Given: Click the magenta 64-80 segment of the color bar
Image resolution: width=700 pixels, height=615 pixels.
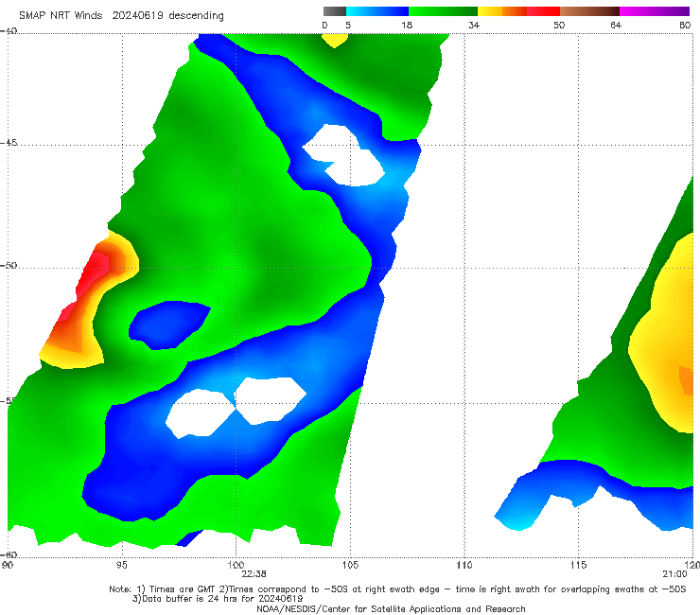Looking at the screenshot, I should point(655,11).
